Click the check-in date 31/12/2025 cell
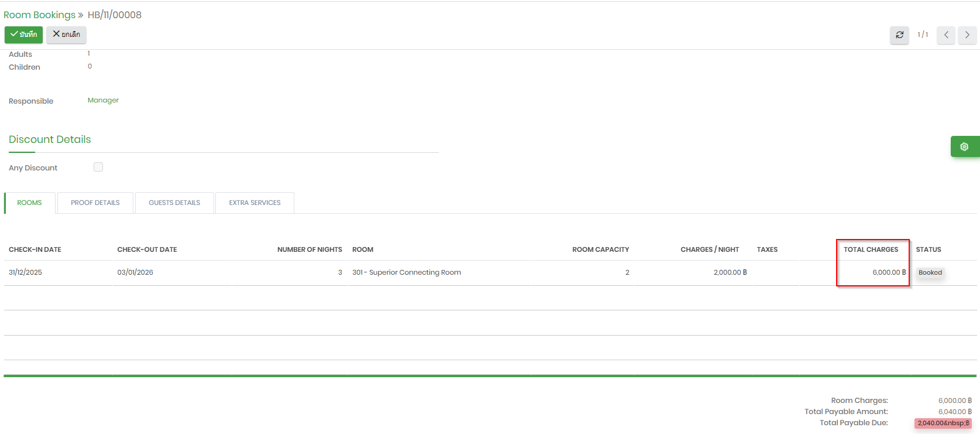 point(26,272)
